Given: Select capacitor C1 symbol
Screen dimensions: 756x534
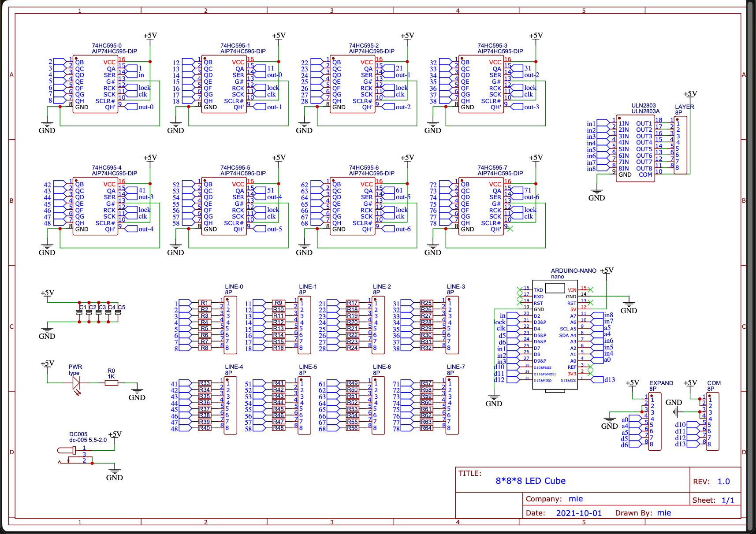Looking at the screenshot, I should point(79,312).
